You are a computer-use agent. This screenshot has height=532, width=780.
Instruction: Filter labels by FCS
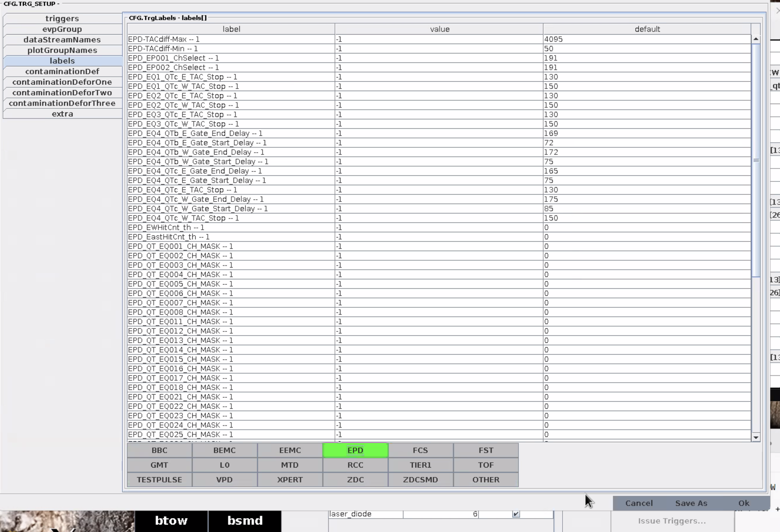tap(420, 450)
